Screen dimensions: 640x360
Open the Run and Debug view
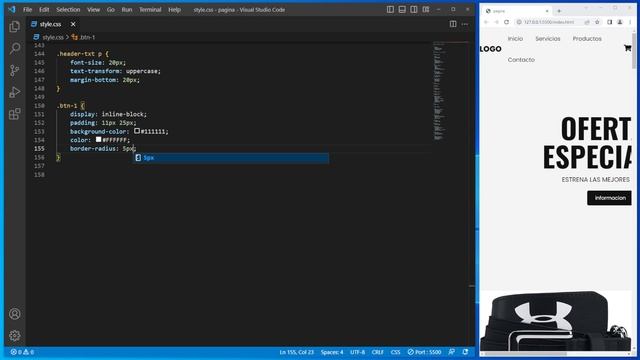point(15,92)
